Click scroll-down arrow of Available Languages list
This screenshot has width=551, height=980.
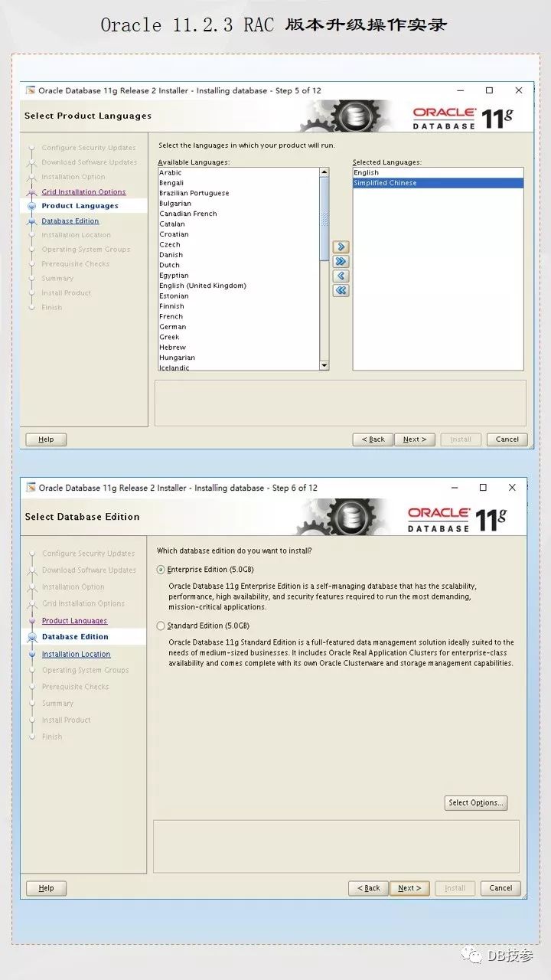(324, 366)
